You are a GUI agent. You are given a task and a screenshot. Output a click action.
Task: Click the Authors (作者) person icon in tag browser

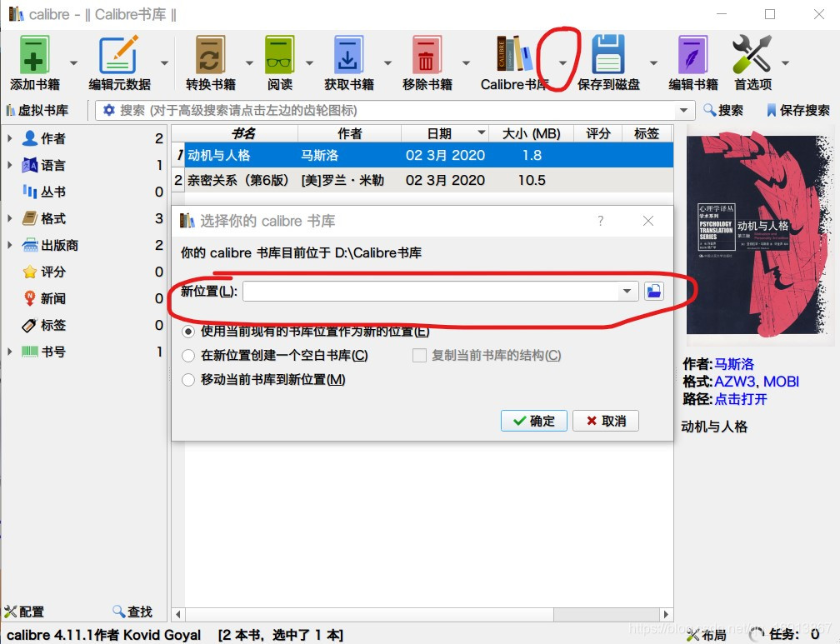coord(29,138)
